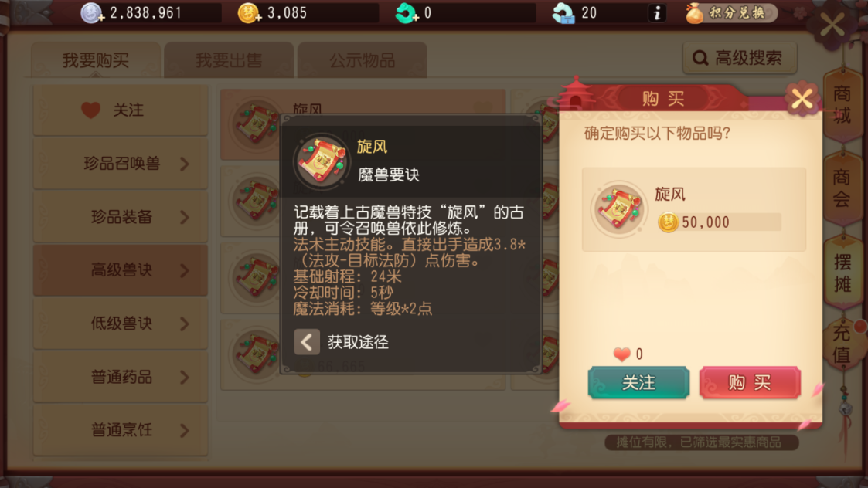Open the 摆摊 side tab
This screenshot has height=488, width=868.
842,273
